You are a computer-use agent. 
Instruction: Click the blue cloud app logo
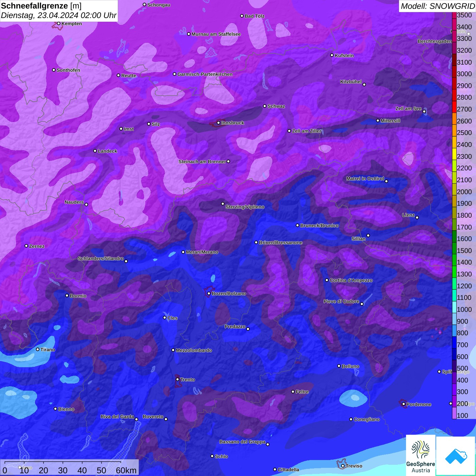tap(456, 456)
